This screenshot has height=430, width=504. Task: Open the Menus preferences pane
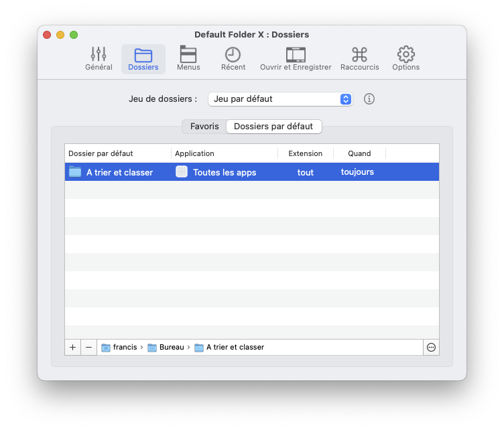tap(188, 59)
